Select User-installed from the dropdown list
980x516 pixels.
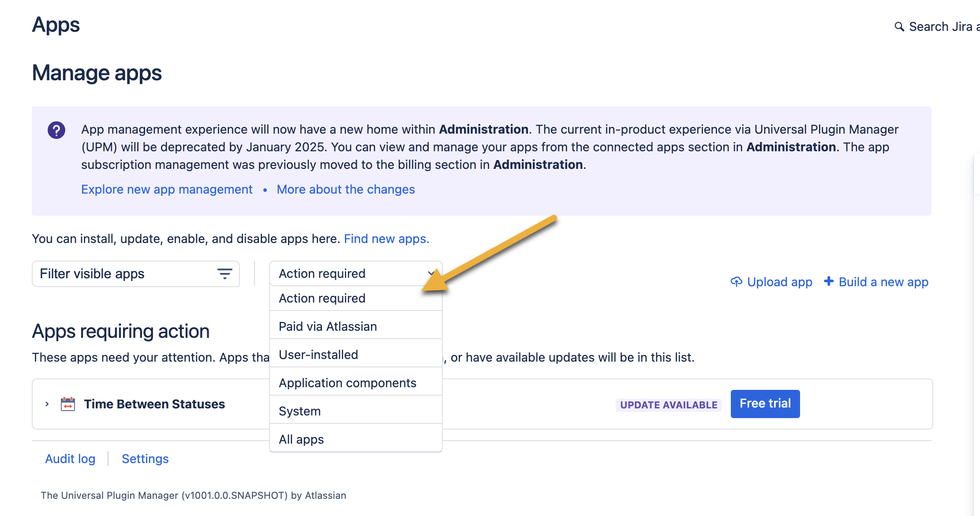tap(318, 355)
